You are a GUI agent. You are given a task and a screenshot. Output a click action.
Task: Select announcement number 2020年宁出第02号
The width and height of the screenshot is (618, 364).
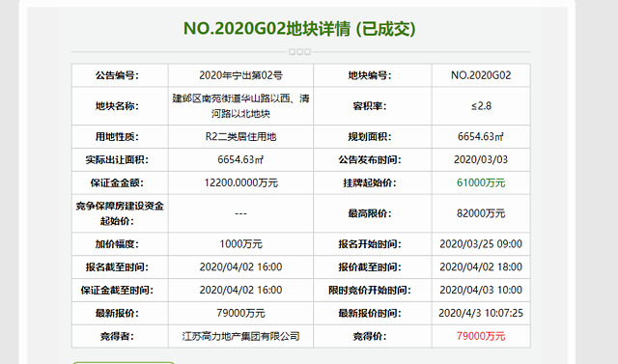pyautogui.click(x=240, y=75)
